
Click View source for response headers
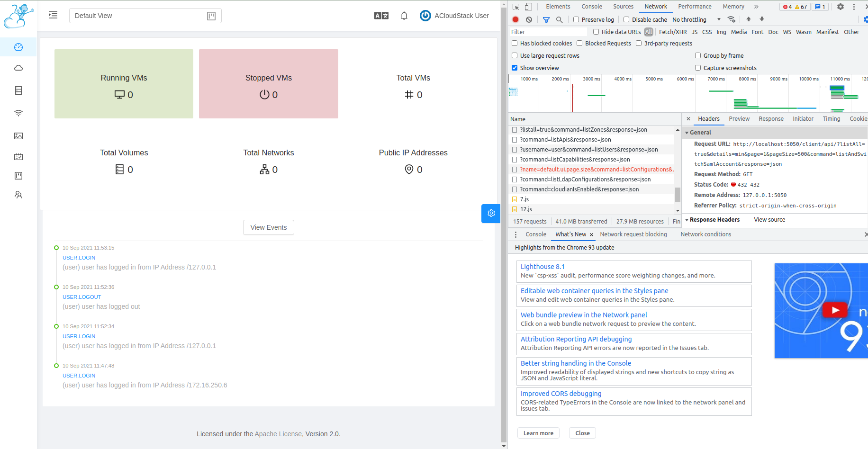[x=769, y=220]
